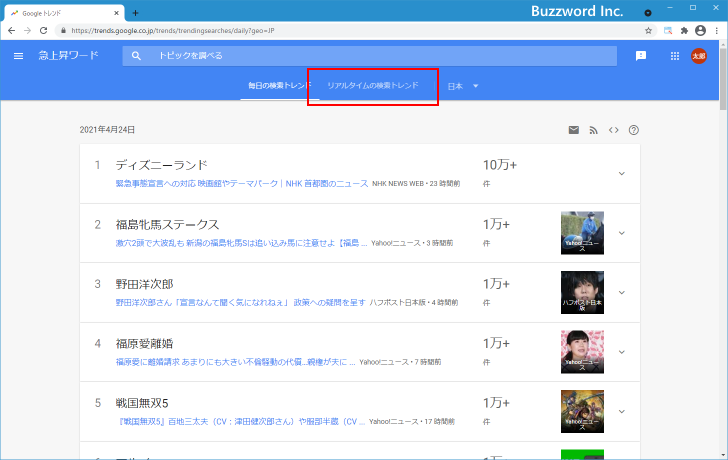View site security lock info
Viewport: 728px width, 460px height.
pyautogui.click(x=64, y=31)
